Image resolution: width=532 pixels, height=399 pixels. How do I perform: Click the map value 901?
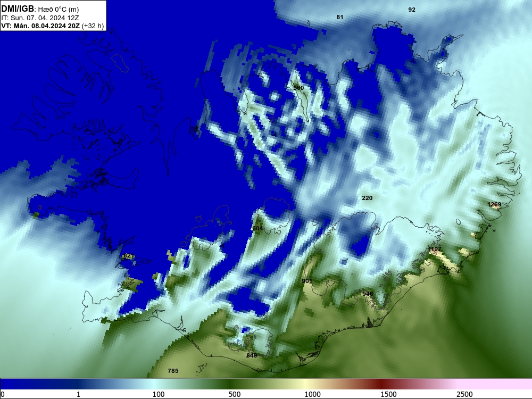click(307, 281)
